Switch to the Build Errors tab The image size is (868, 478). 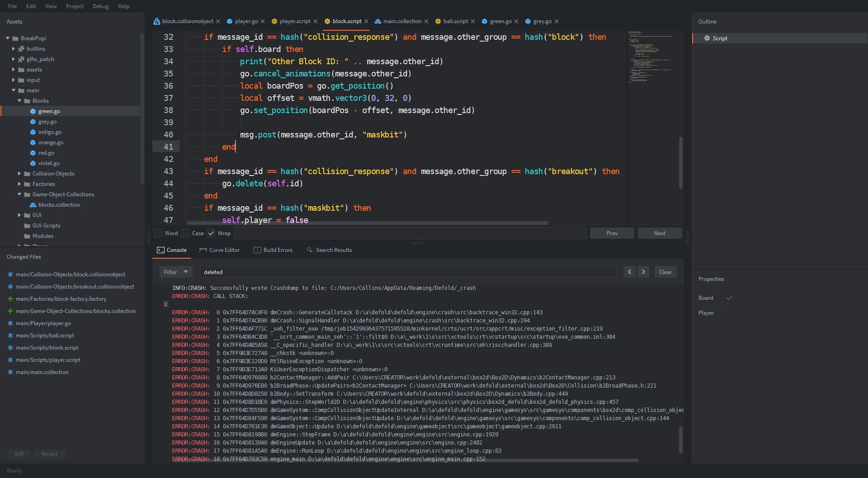273,250
